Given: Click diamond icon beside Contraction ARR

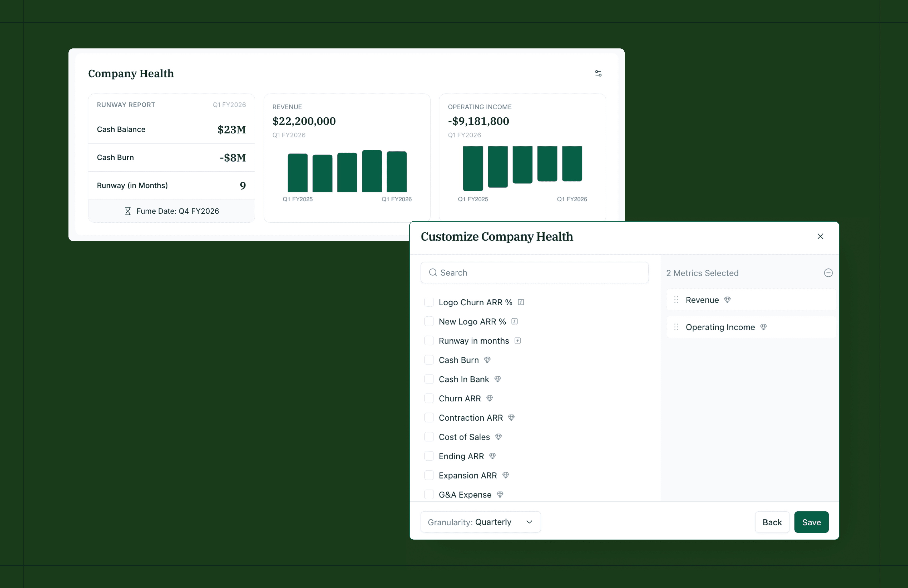Looking at the screenshot, I should pyautogui.click(x=511, y=418).
